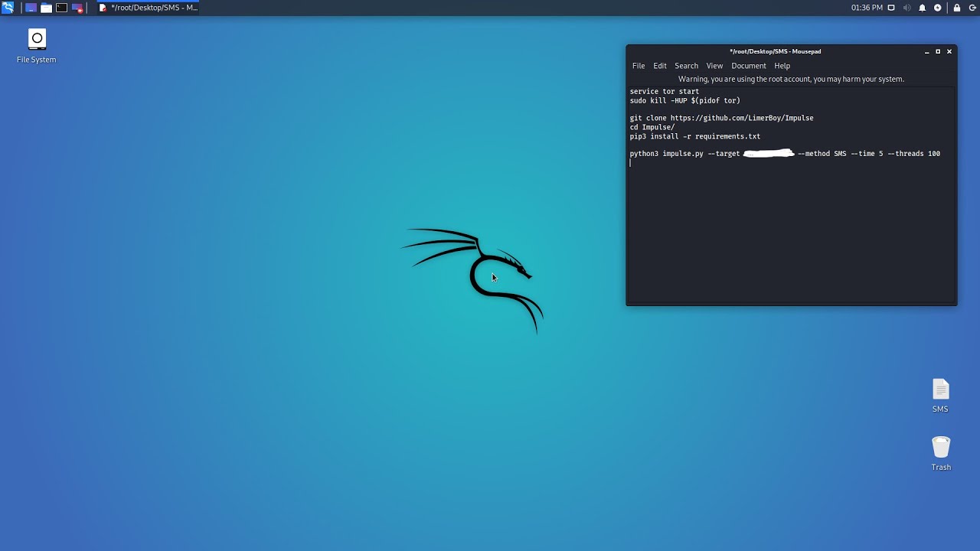Click the display settings tray icon
Viewport: 980px width, 551px height.
click(x=891, y=8)
